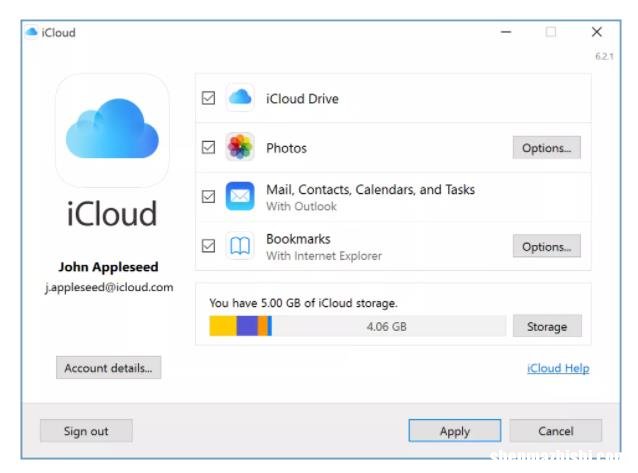
Task: Click the With Outlook subtitle
Action: pyautogui.click(x=302, y=206)
